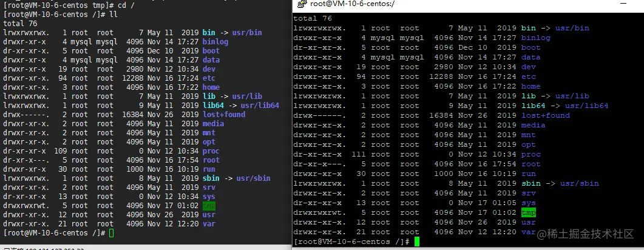The image size is (644, 250).
Task: Select 'usr' directory name in PuTTY window listing
Action: pyautogui.click(x=529, y=222)
